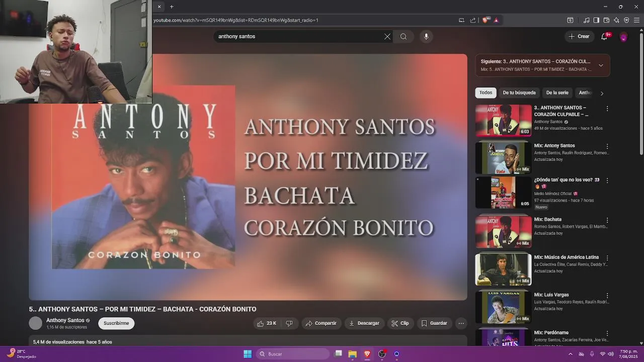
Task: Download the video with Descargar
Action: 364,323
